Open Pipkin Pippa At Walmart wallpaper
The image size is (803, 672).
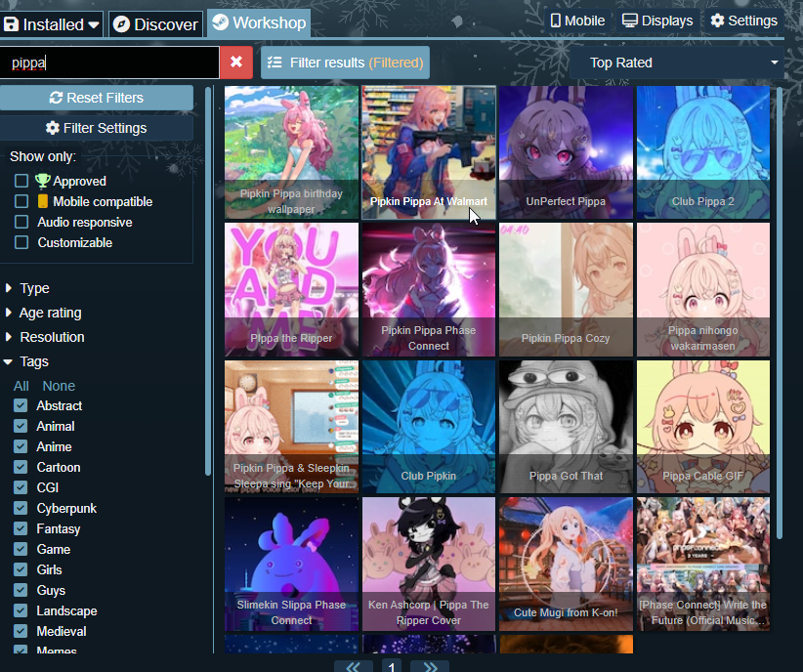[429, 152]
